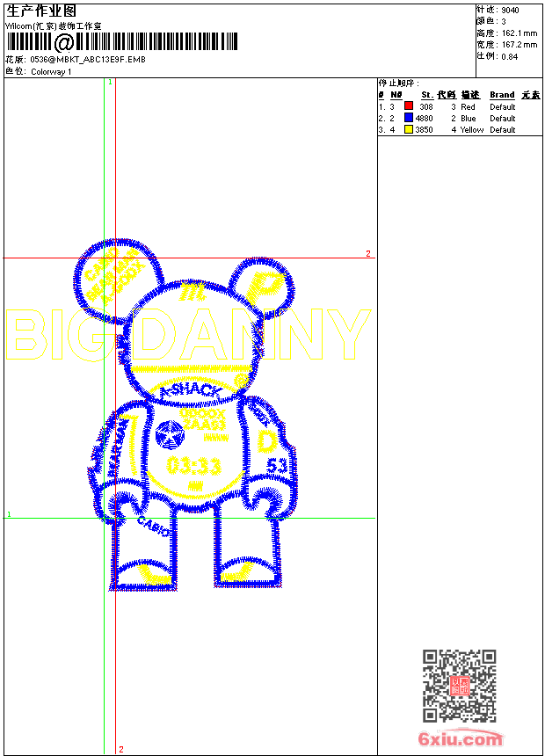Click stitch count 3850 in Yellow row
This screenshot has width=545, height=756.
tap(424, 130)
